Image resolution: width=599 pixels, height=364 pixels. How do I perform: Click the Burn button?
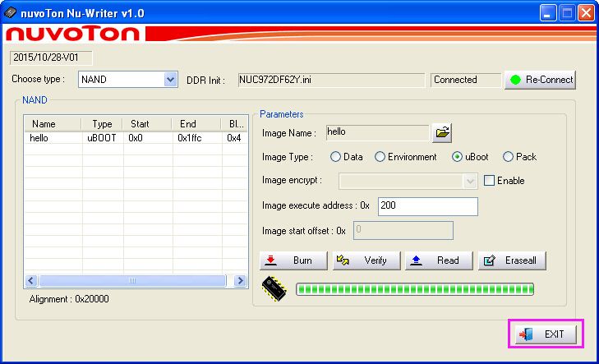point(293,260)
